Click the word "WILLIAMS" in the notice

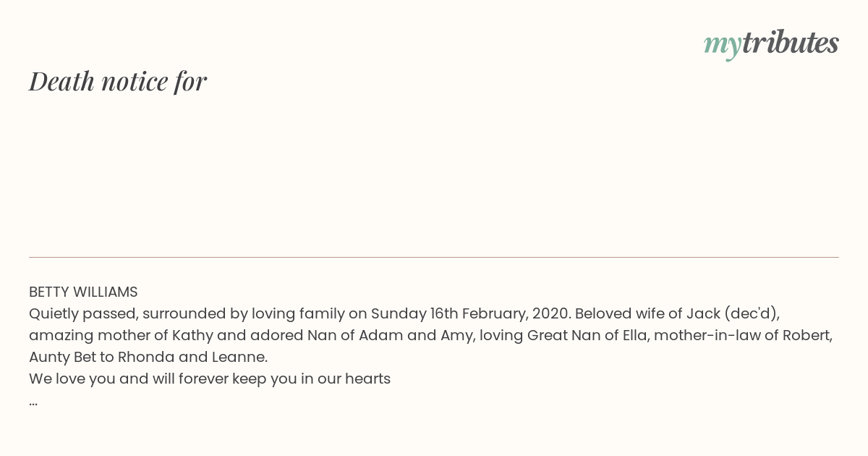pos(105,292)
